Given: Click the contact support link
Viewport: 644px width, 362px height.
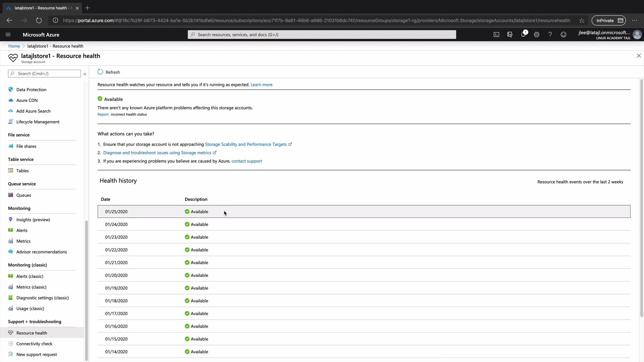Looking at the screenshot, I should pyautogui.click(x=247, y=161).
